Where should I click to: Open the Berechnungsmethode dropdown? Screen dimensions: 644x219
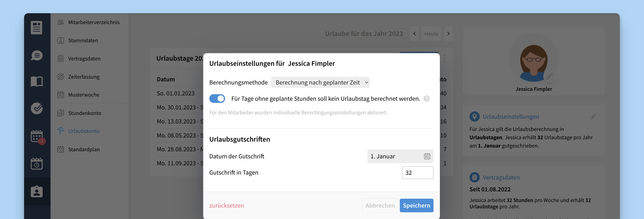(x=320, y=83)
